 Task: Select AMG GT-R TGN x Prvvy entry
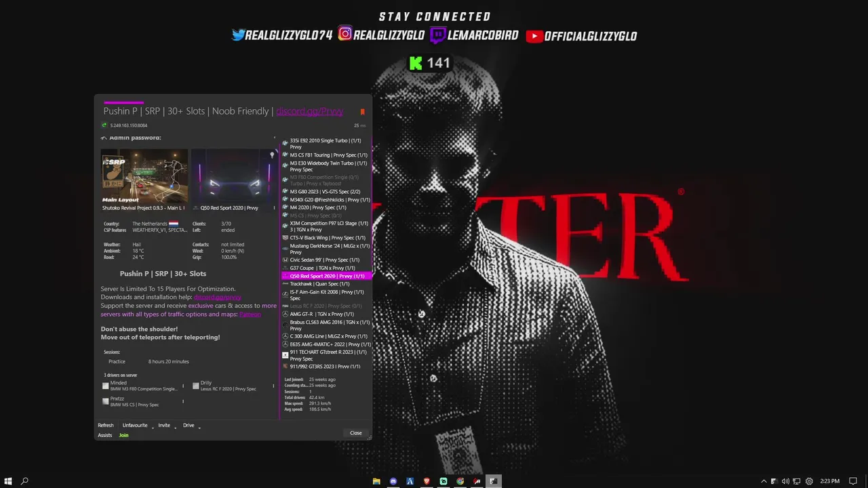326,314
